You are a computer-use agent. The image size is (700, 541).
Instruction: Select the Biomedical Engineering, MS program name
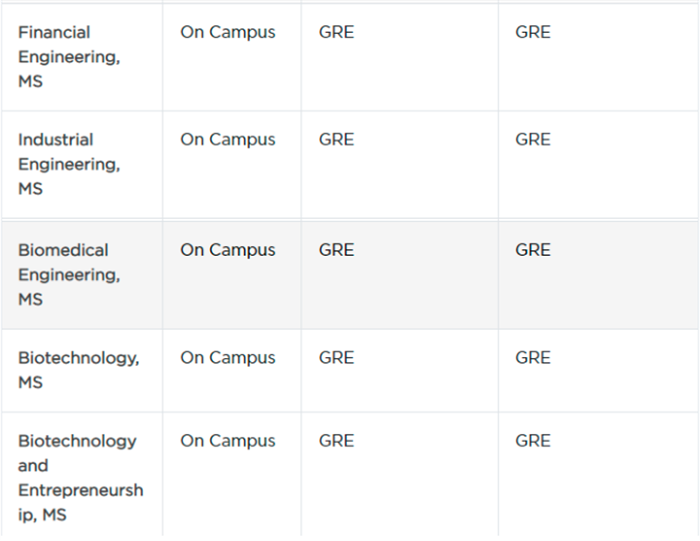coord(69,274)
